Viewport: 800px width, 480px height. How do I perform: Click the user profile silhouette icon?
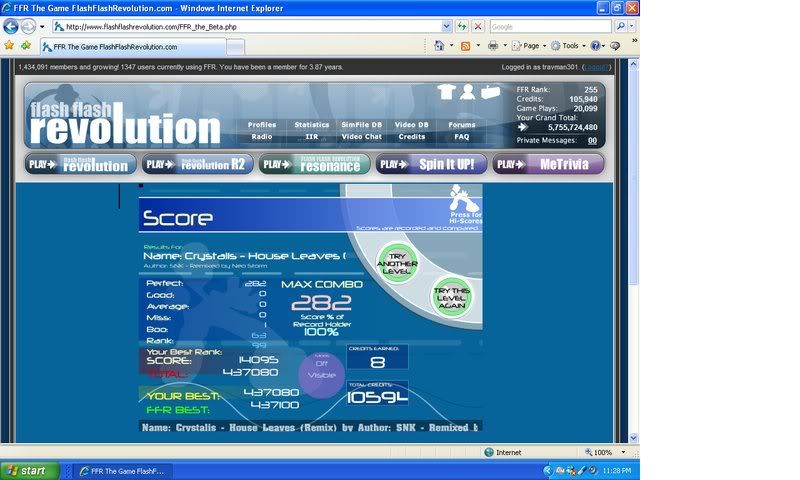point(467,93)
